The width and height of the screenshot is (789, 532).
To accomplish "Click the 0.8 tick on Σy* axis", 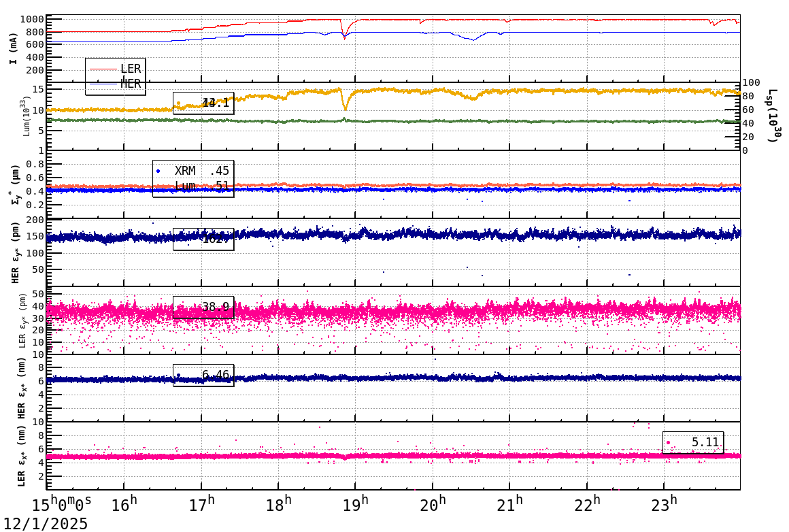I will coord(35,164).
